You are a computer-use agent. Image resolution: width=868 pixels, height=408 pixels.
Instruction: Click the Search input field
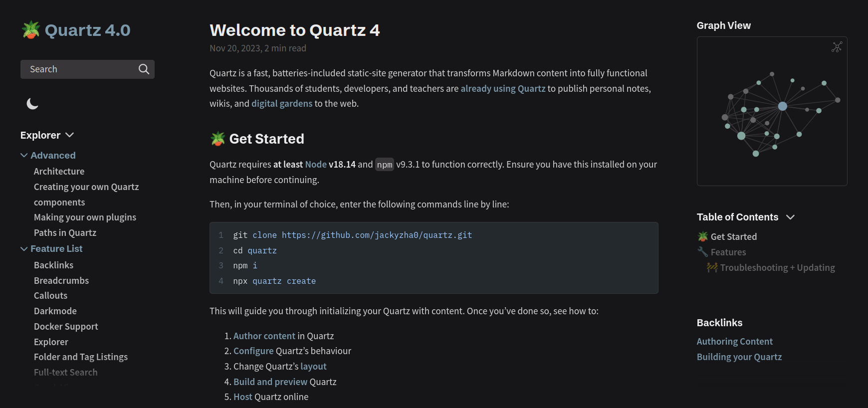(x=80, y=69)
